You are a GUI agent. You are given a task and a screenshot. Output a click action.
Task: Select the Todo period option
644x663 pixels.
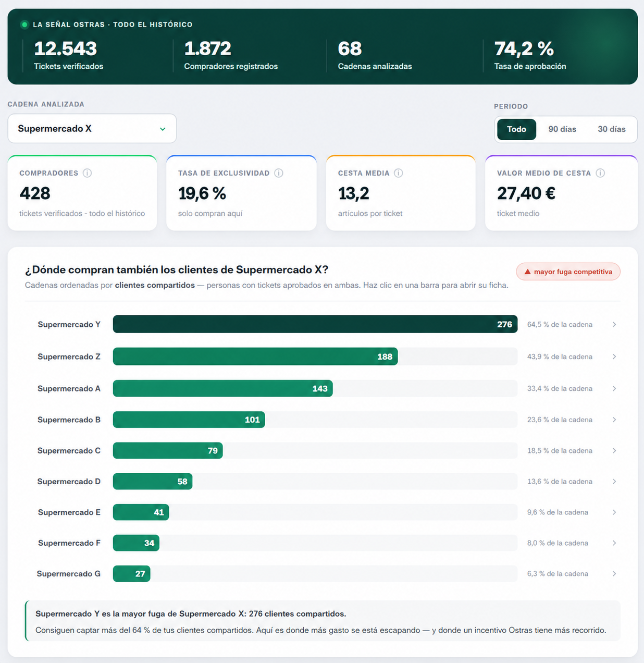516,129
